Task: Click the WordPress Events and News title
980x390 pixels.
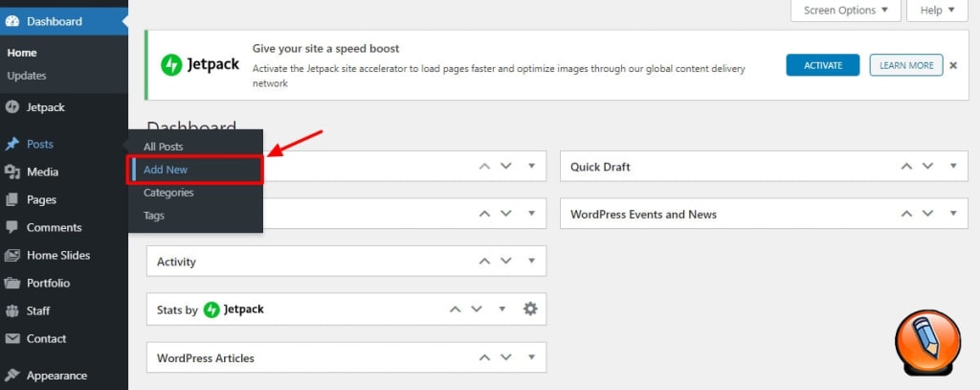Action: (x=644, y=214)
